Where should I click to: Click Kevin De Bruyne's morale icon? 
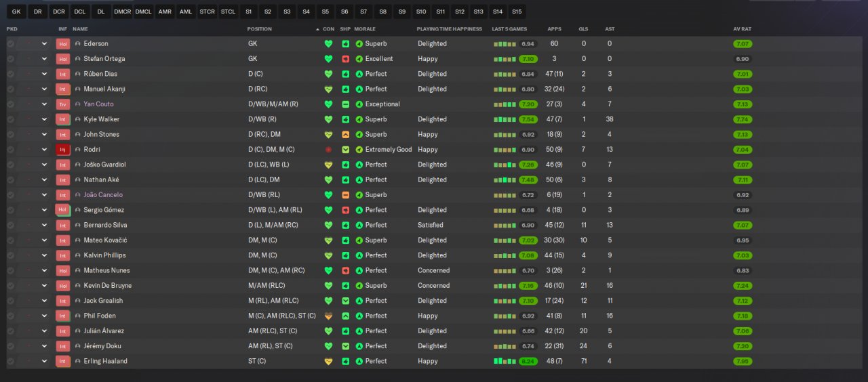pos(359,286)
